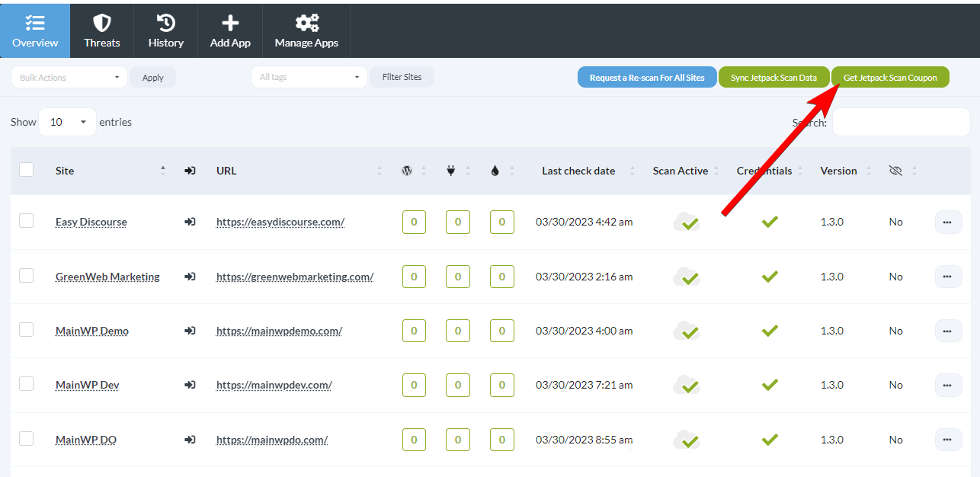
Task: Check the MainWP Demo row checkbox
Action: tap(26, 329)
